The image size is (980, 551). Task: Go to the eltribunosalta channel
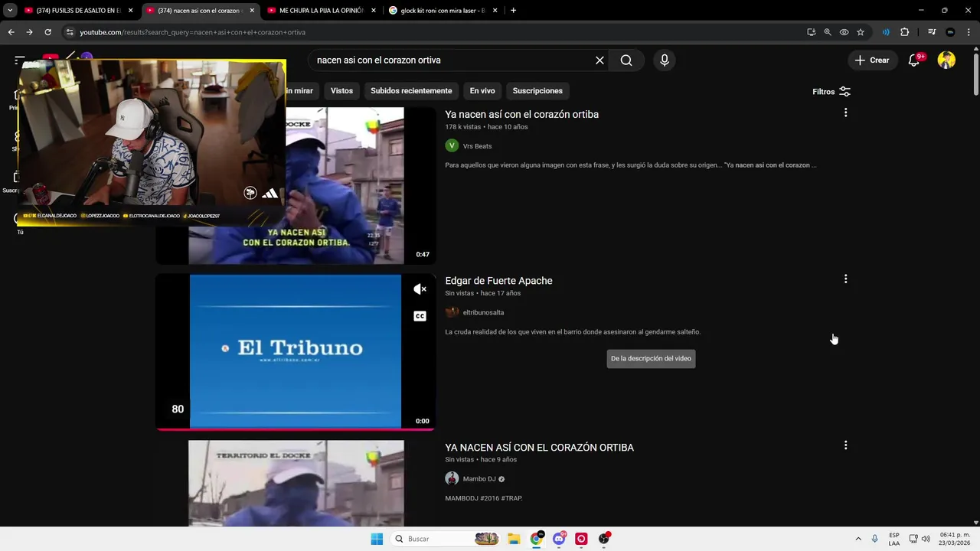point(483,312)
